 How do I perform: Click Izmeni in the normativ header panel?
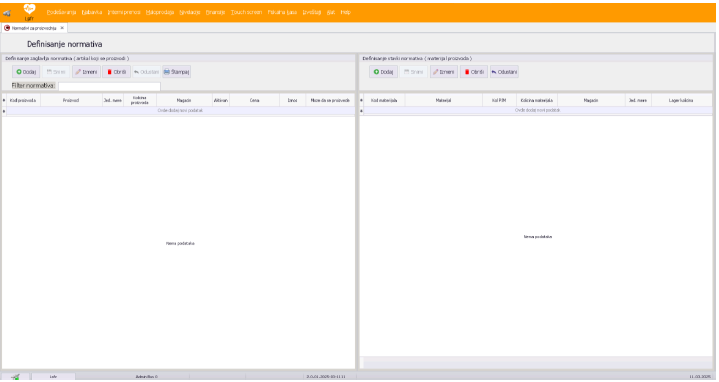click(86, 72)
